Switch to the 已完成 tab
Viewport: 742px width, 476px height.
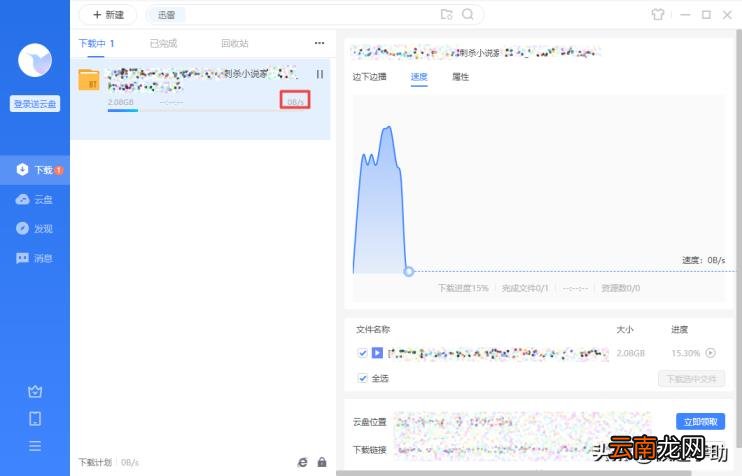pyautogui.click(x=163, y=44)
